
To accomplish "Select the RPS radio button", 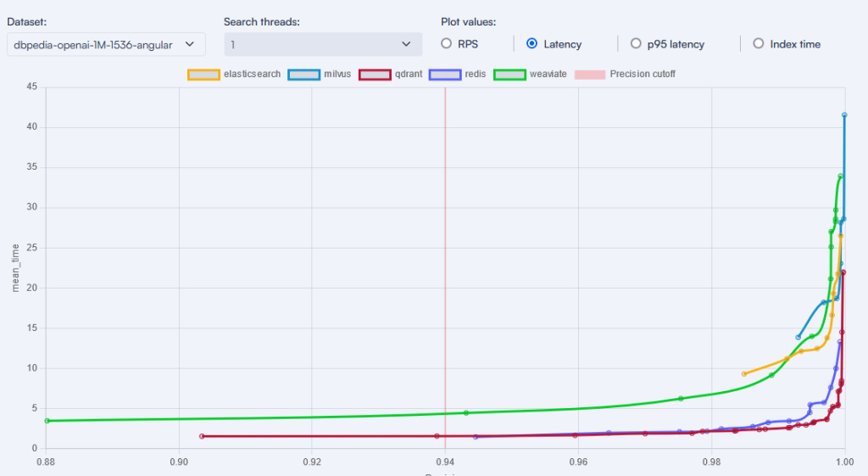I will (x=447, y=44).
